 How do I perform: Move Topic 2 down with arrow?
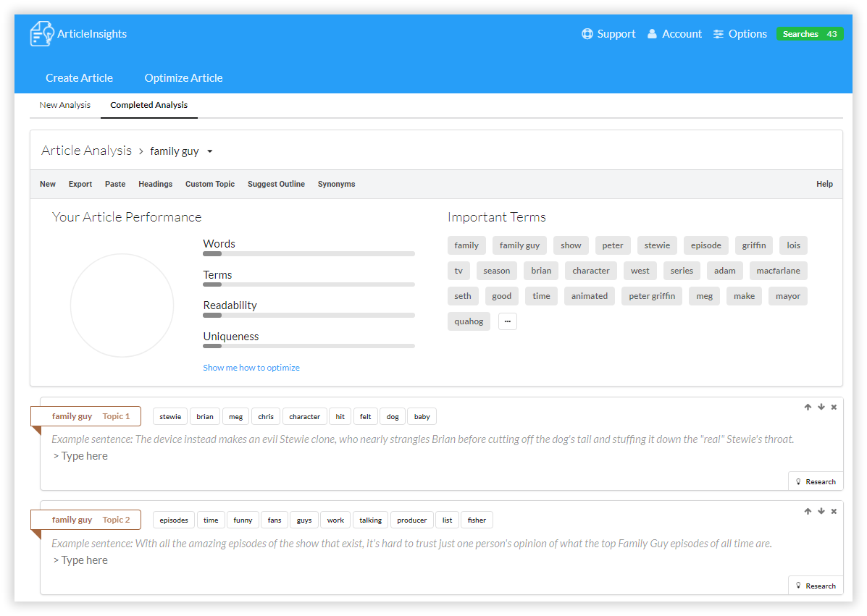pos(821,512)
